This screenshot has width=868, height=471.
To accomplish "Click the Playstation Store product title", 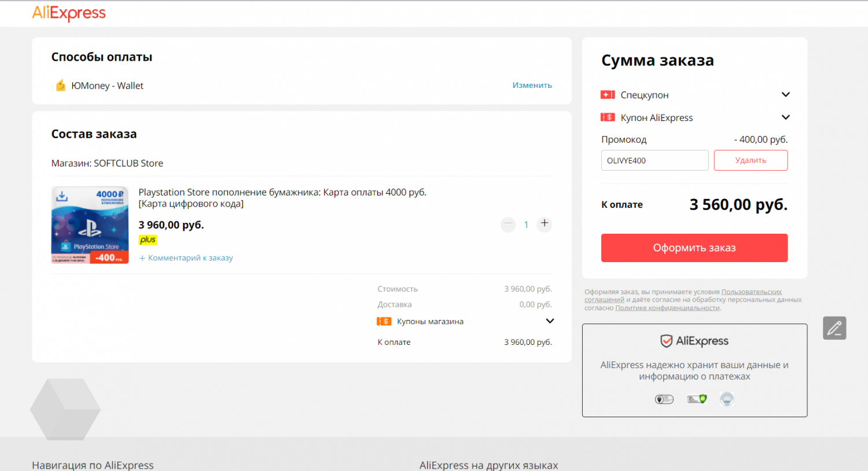I will (282, 198).
